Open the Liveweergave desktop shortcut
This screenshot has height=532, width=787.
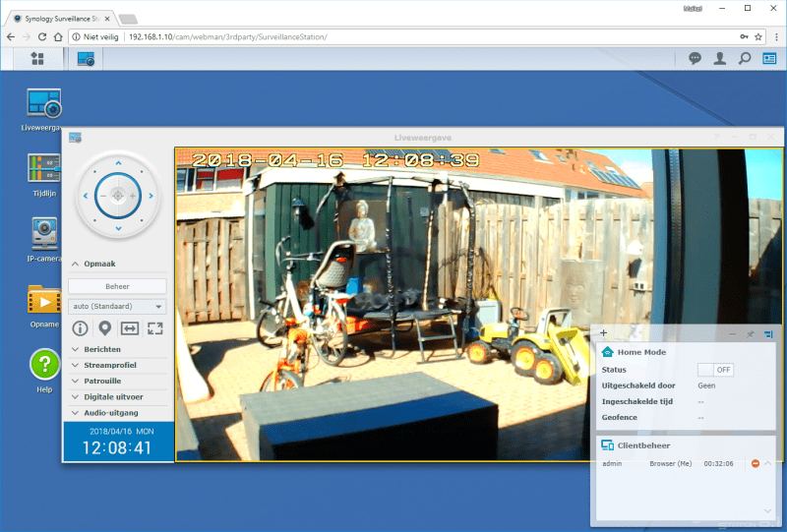[43, 109]
